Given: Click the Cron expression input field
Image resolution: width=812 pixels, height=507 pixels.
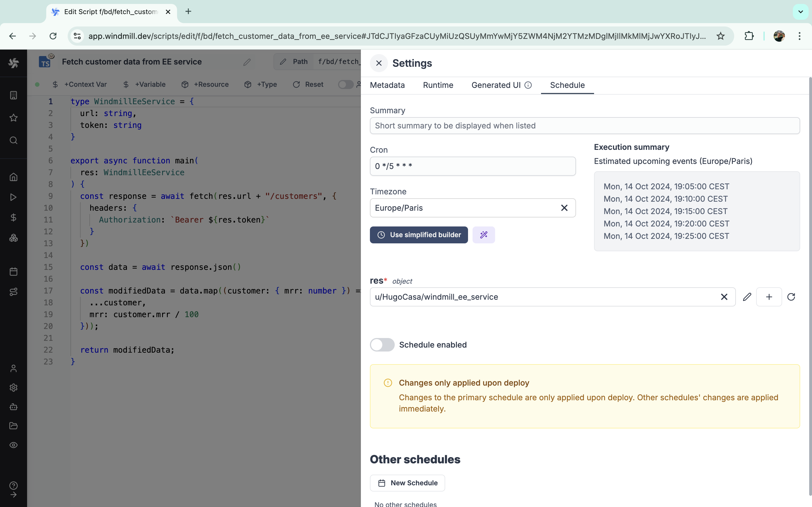Looking at the screenshot, I should click(473, 166).
